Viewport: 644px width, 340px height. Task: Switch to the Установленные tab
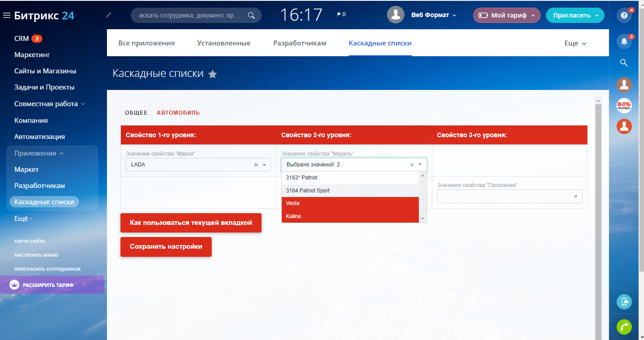(x=224, y=43)
